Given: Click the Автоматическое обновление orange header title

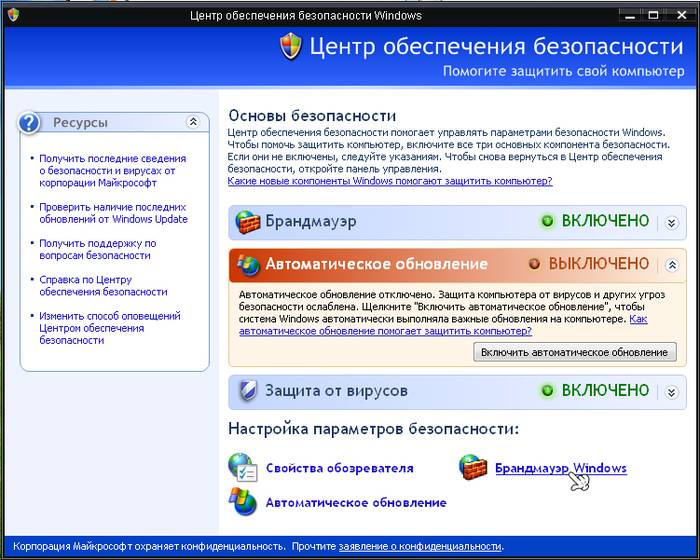Looking at the screenshot, I should 376,264.
